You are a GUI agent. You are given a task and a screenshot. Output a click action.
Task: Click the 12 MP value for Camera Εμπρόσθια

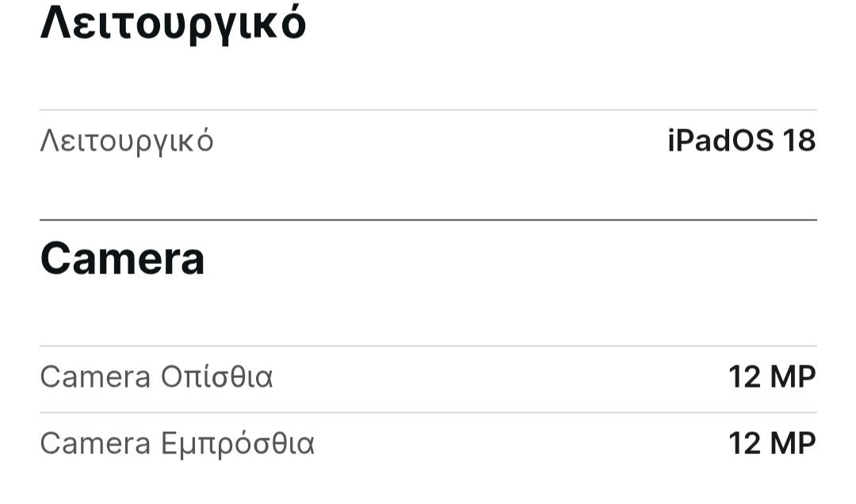(773, 443)
